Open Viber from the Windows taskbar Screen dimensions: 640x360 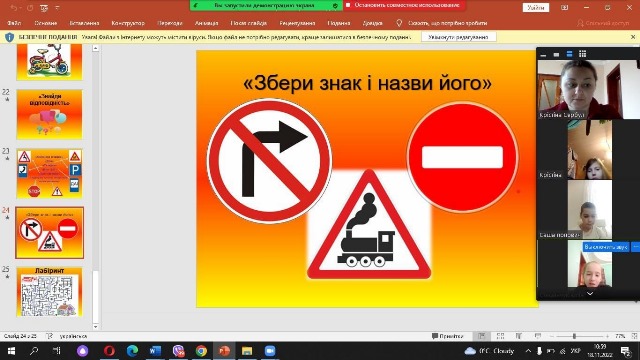(178, 351)
